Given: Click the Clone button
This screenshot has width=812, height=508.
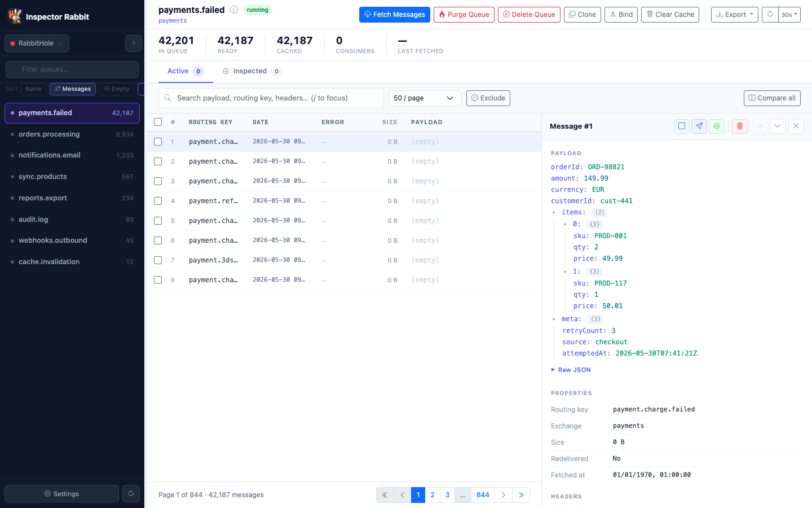Looking at the screenshot, I should [582, 15].
